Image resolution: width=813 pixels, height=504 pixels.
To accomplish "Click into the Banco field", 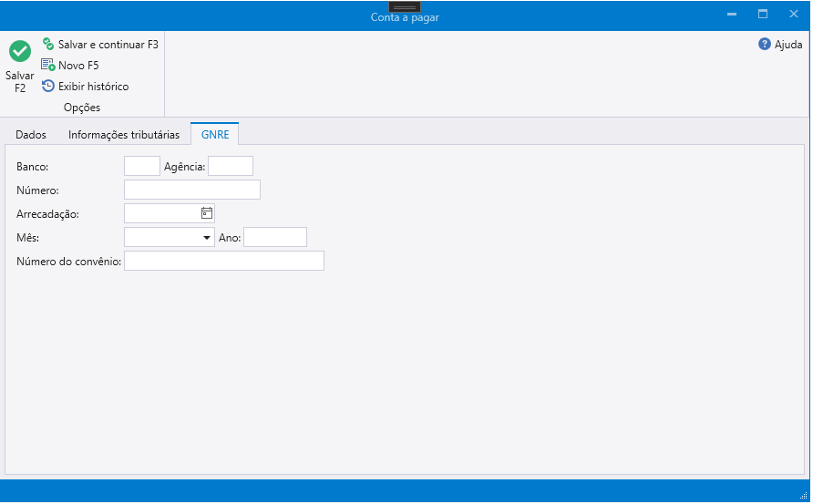I will click(141, 166).
